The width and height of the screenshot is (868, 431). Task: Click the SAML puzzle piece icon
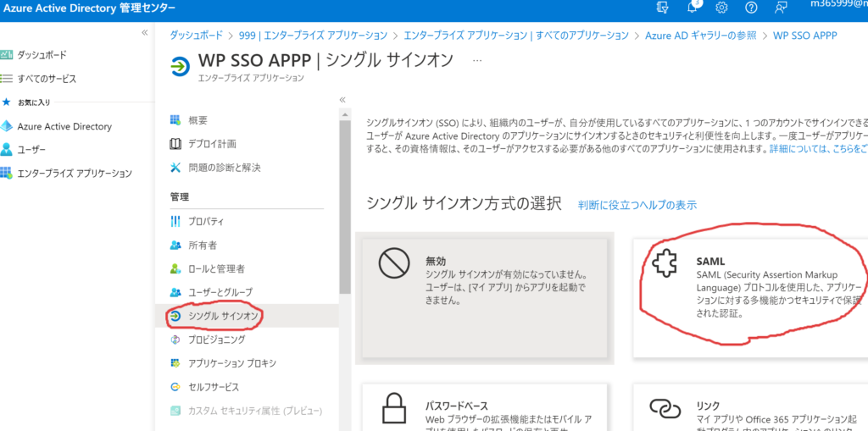[665, 262]
